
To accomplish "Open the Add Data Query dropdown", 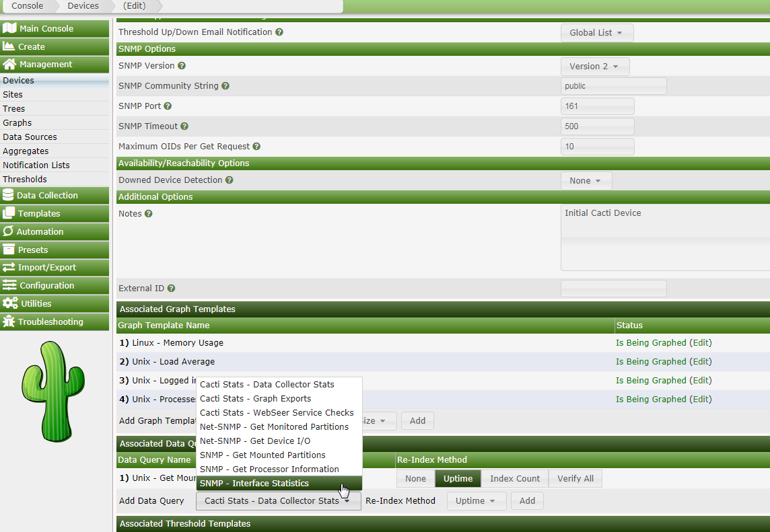I will point(279,500).
